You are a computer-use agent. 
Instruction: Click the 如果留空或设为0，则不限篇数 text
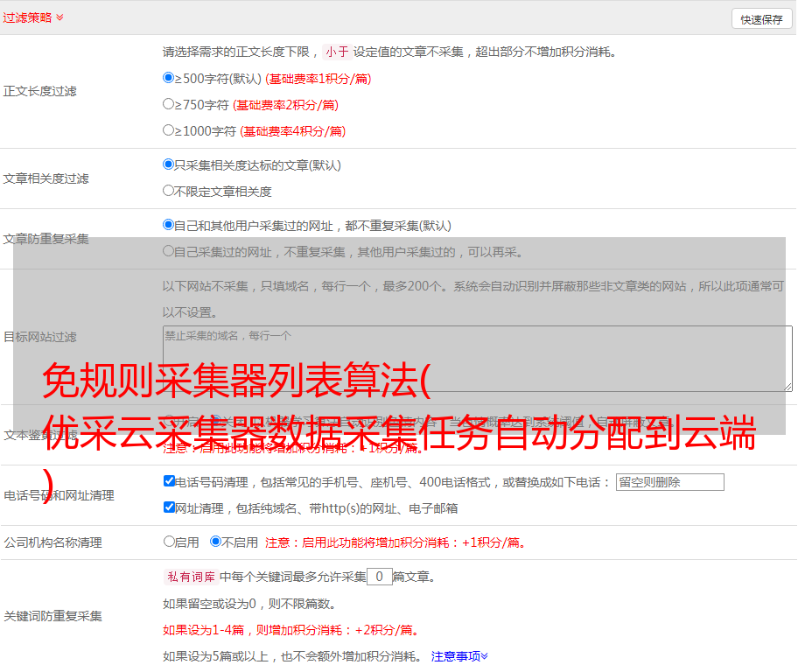click(x=250, y=605)
